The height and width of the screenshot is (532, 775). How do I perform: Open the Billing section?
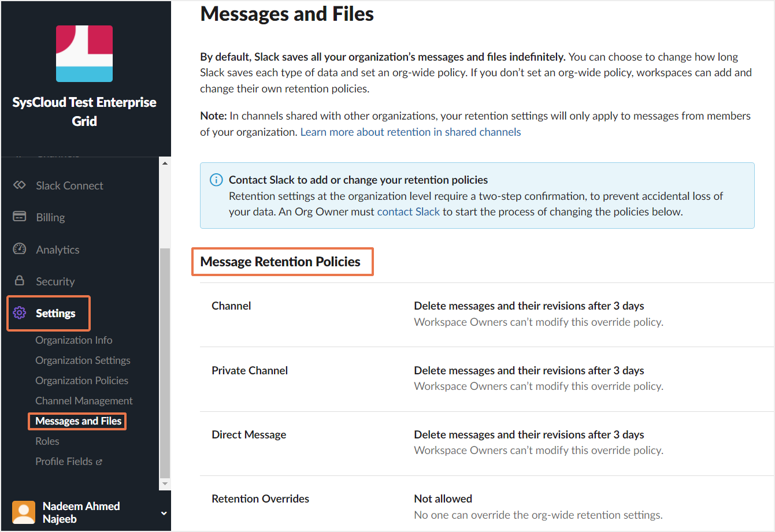(50, 217)
